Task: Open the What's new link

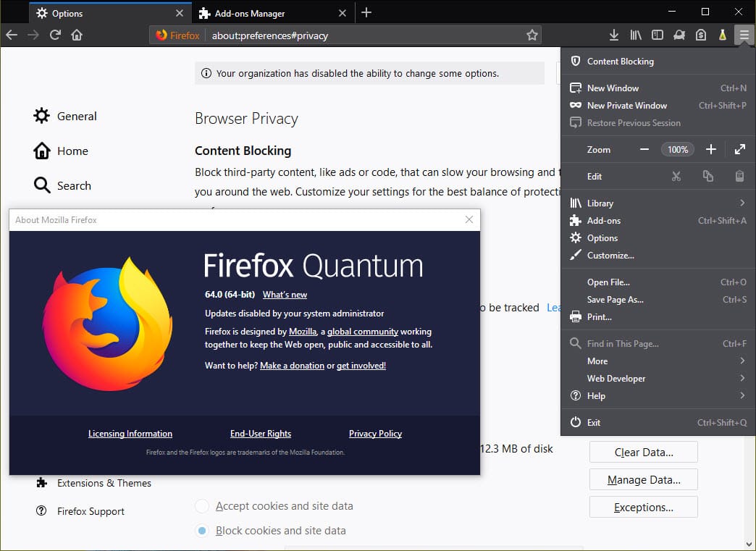Action: 284,295
